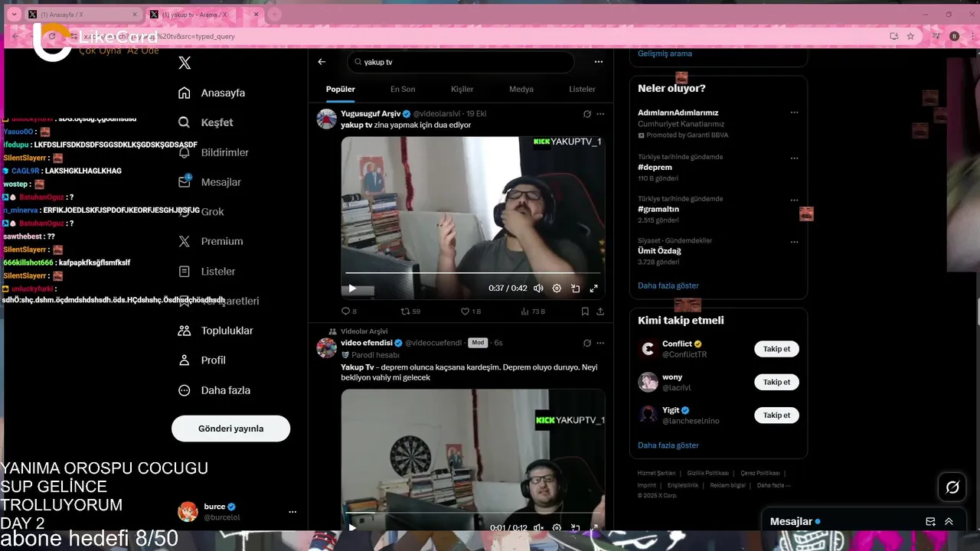Follow Yigit with Takip et
Screen dimensions: 980x551
776,415
